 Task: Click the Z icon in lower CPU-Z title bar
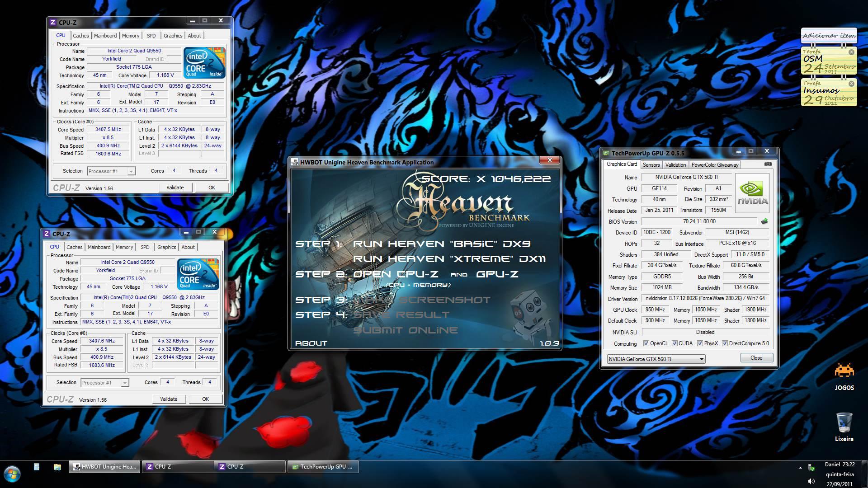pyautogui.click(x=47, y=234)
